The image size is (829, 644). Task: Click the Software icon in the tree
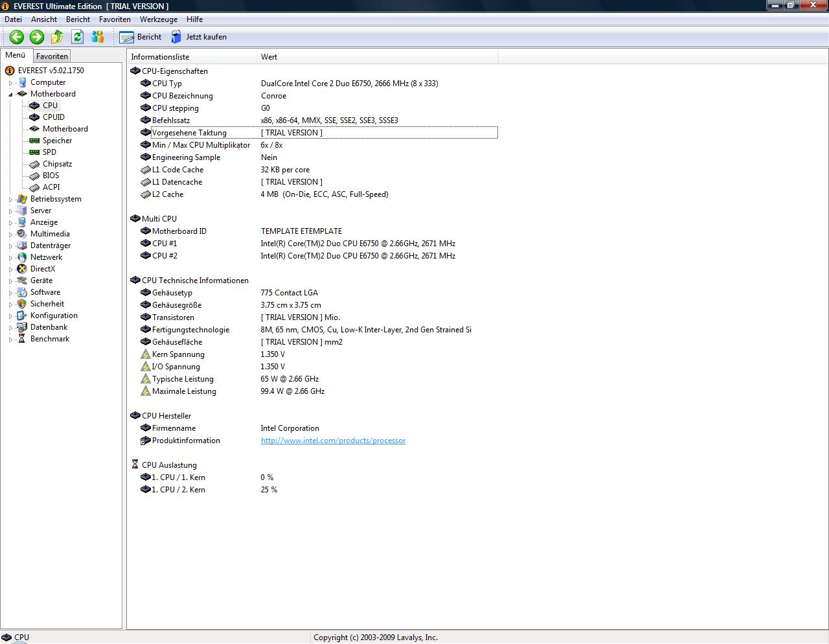(x=22, y=292)
